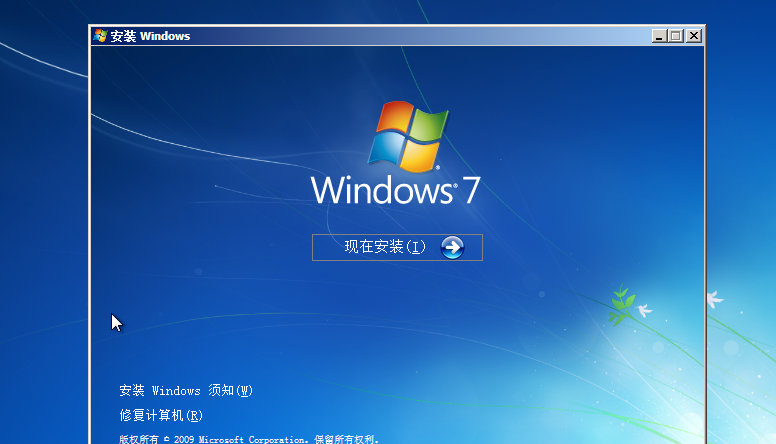Image resolution: width=776 pixels, height=444 pixels.
Task: Maximize the 安装 Windows window
Action: click(675, 36)
